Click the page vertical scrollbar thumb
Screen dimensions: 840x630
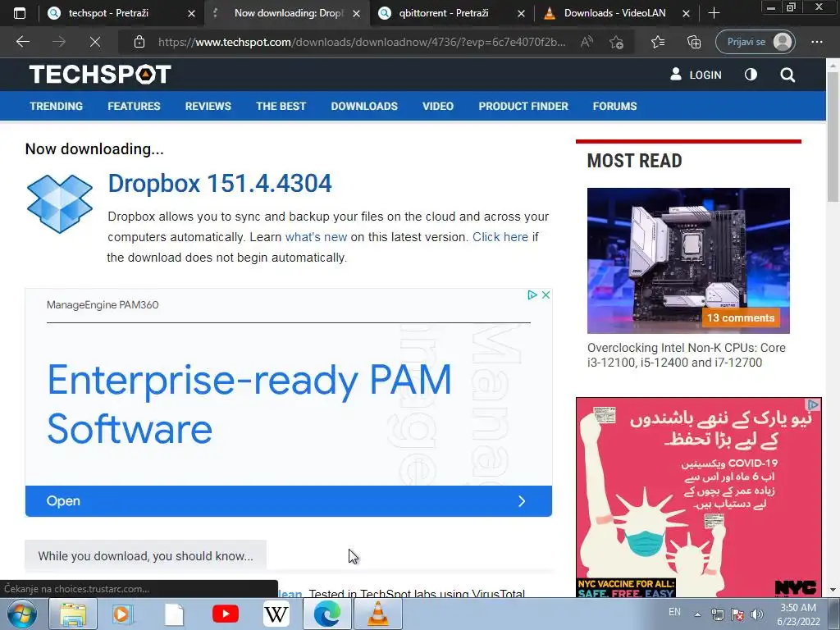tap(833, 137)
